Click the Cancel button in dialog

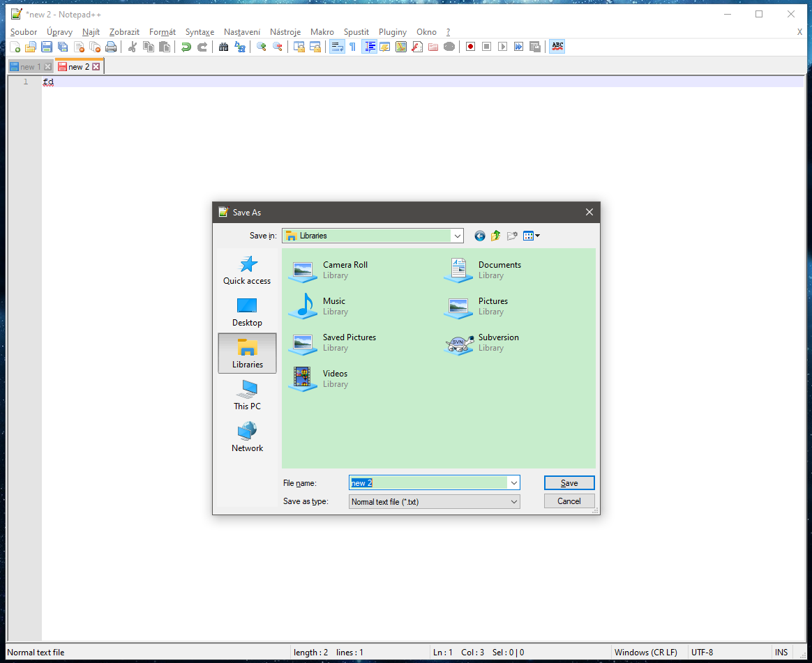click(x=569, y=501)
